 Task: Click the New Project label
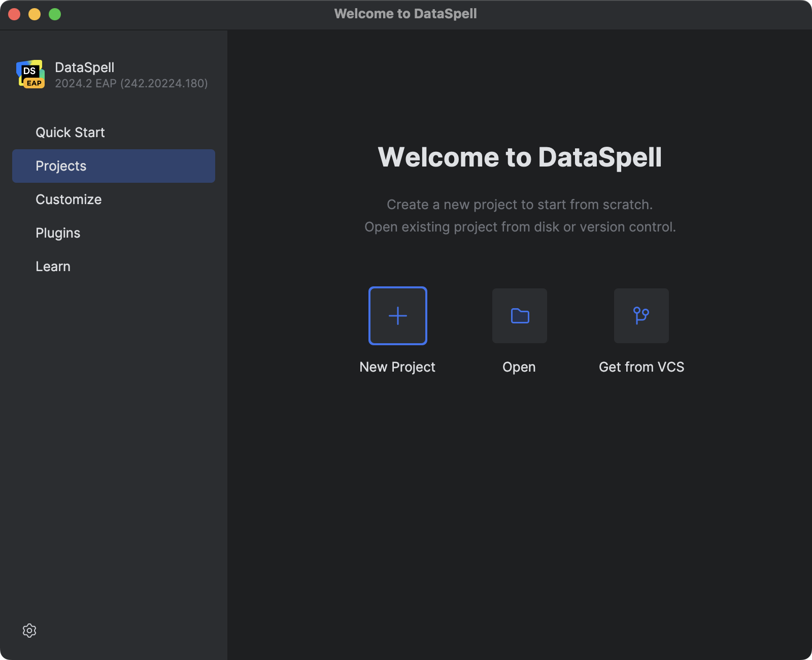point(397,367)
